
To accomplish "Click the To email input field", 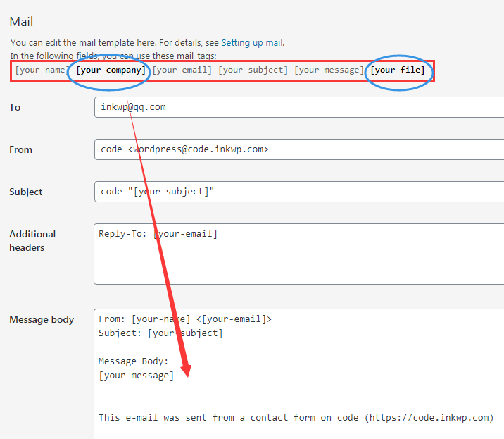I will point(299,107).
